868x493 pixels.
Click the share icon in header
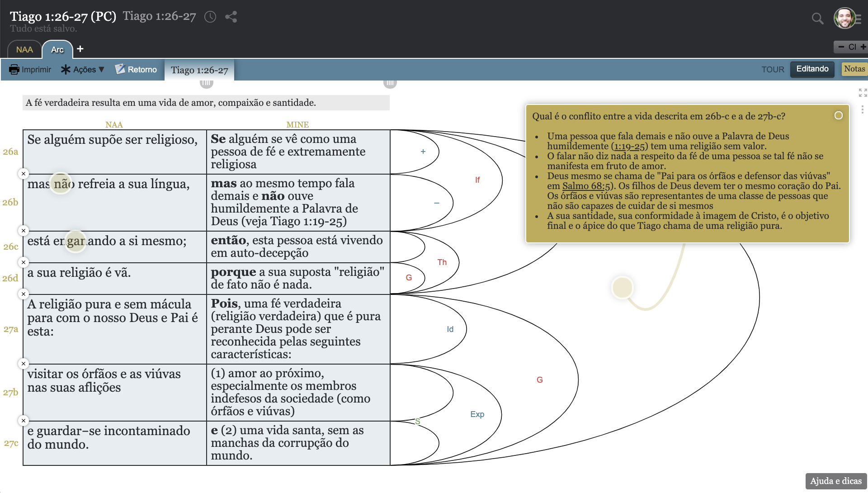click(231, 17)
